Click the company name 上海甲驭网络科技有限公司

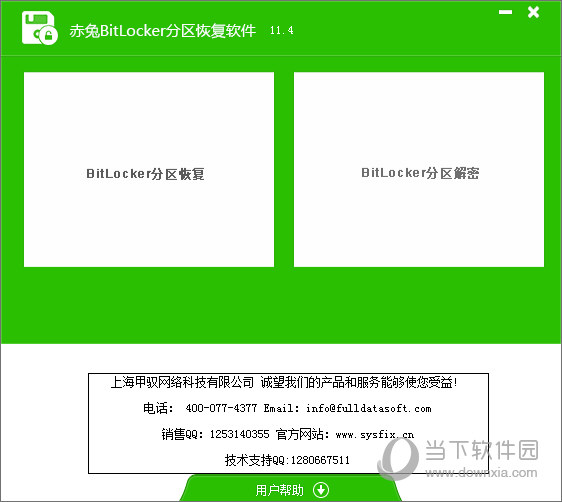(182, 382)
